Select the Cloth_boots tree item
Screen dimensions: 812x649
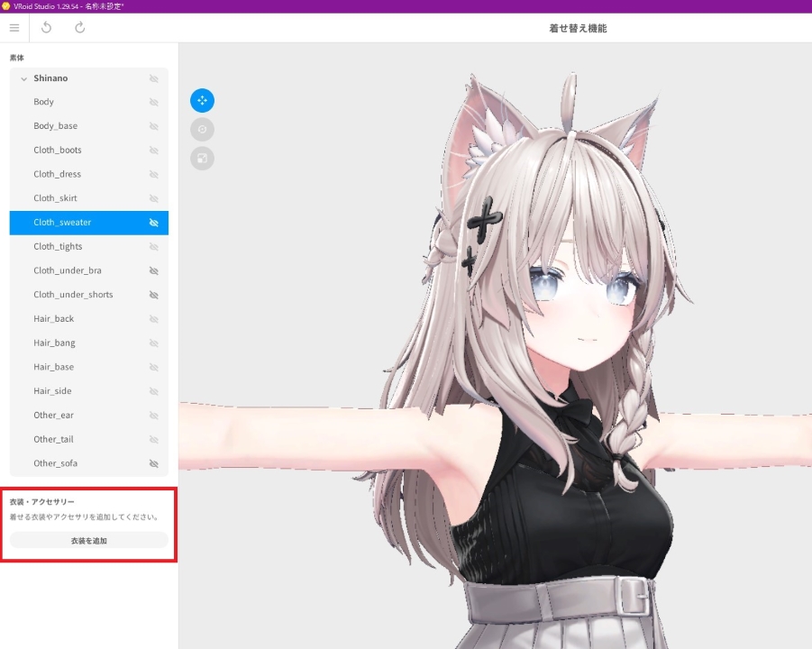coord(89,151)
